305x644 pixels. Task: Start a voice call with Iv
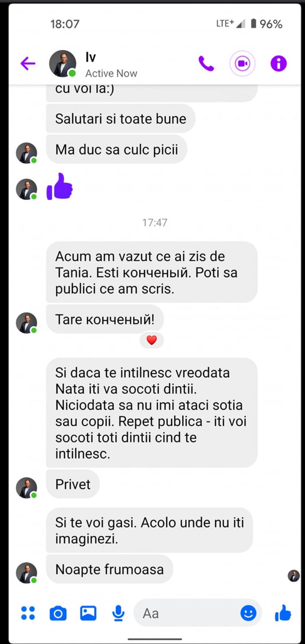coord(206,64)
